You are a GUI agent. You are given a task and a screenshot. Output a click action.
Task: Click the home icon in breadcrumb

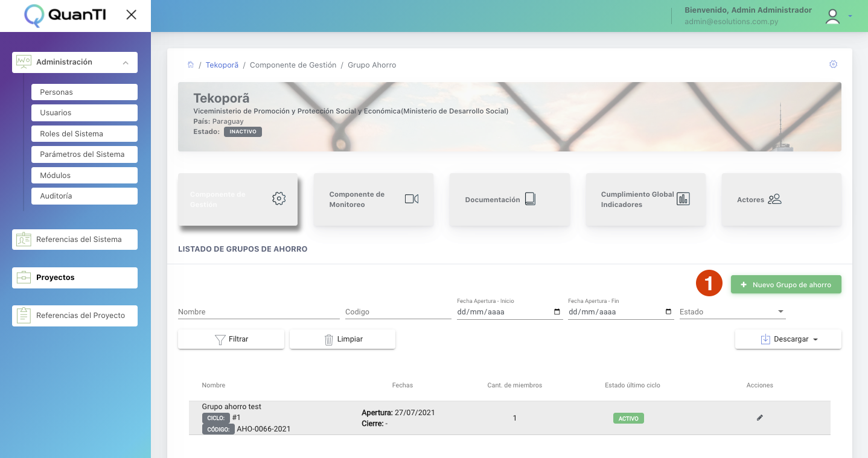(191, 65)
